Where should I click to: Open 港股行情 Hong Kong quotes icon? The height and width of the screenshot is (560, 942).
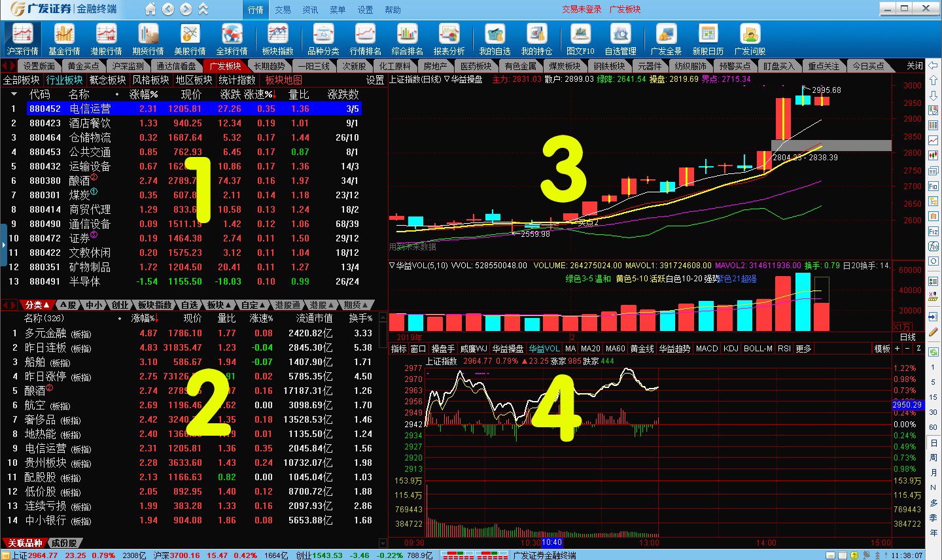click(x=106, y=39)
